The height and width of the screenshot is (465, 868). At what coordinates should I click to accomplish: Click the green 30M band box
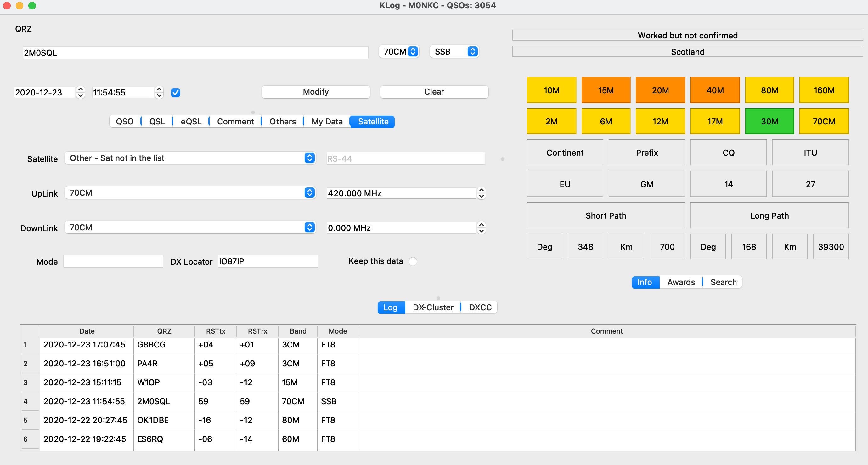[x=769, y=121]
